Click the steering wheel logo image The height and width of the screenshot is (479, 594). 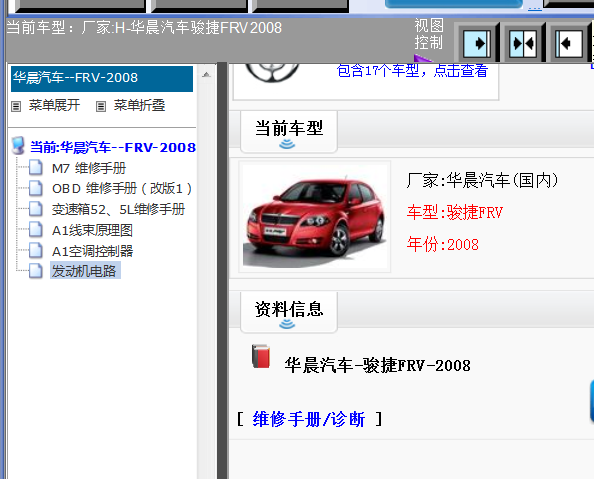pos(272,73)
